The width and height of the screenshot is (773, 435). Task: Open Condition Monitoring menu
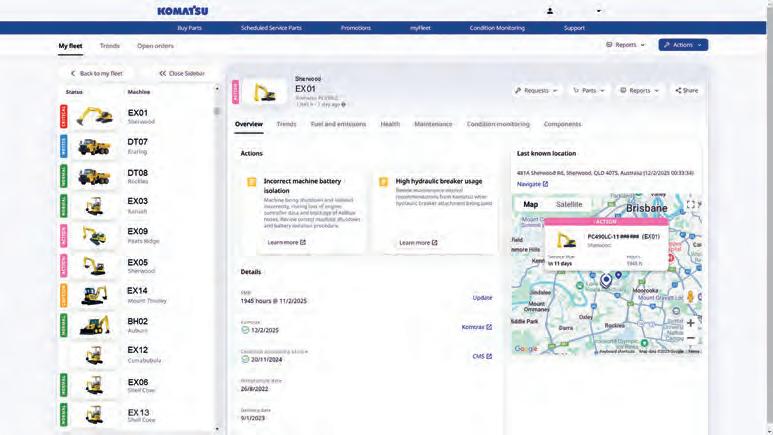tap(497, 28)
